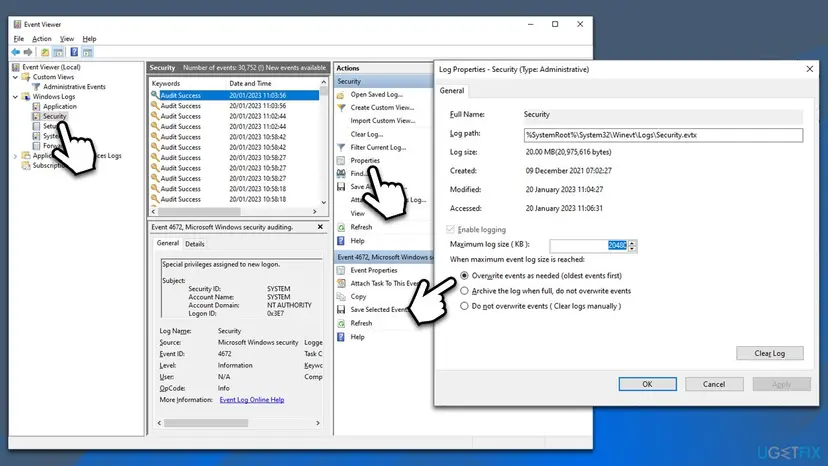The image size is (828, 466).
Task: Select Do not overwrite events option
Action: click(x=464, y=306)
